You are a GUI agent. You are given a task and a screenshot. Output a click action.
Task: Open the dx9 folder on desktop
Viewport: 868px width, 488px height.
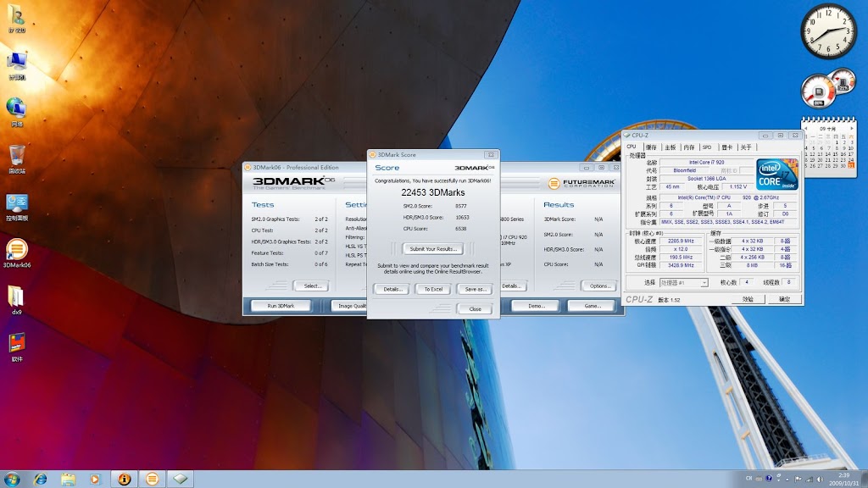[17, 297]
